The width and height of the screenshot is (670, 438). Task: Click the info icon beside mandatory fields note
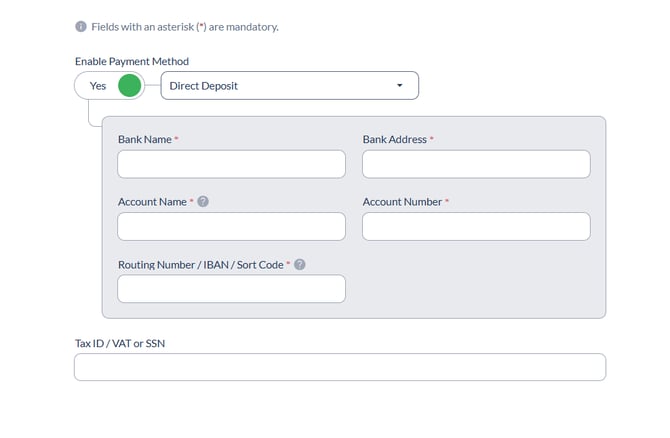point(81,26)
